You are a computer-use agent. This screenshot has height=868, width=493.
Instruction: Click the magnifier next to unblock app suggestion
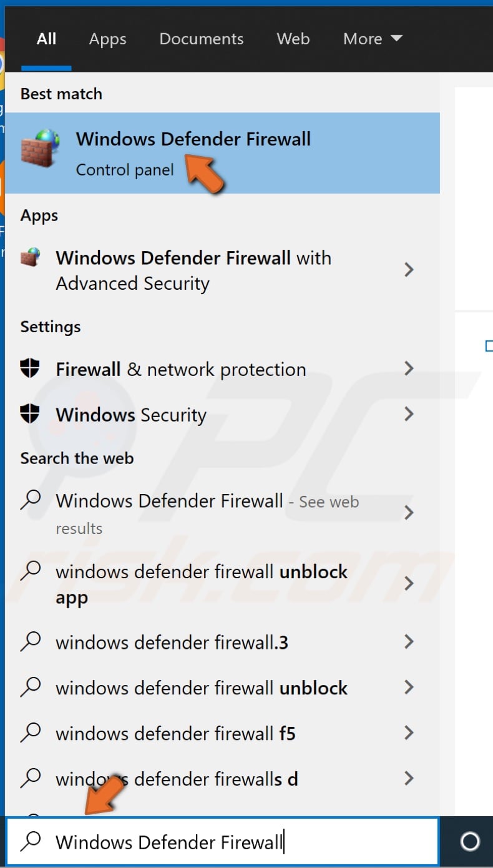point(31,571)
